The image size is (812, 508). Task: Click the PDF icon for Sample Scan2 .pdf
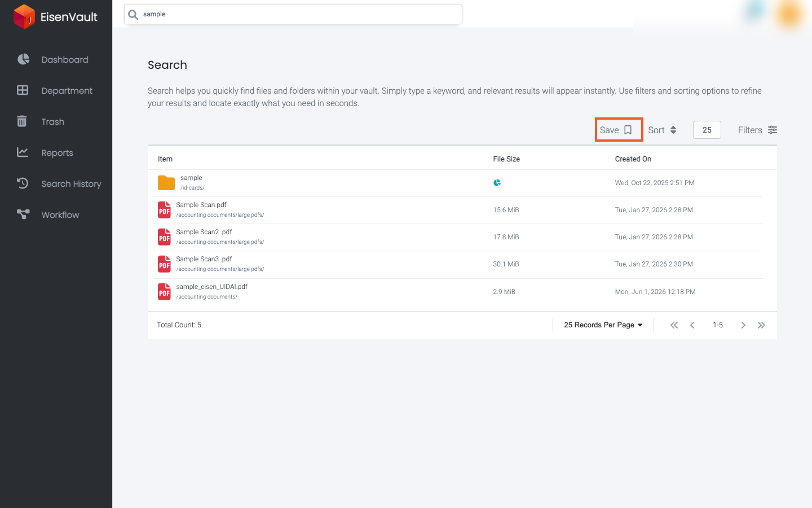point(164,237)
